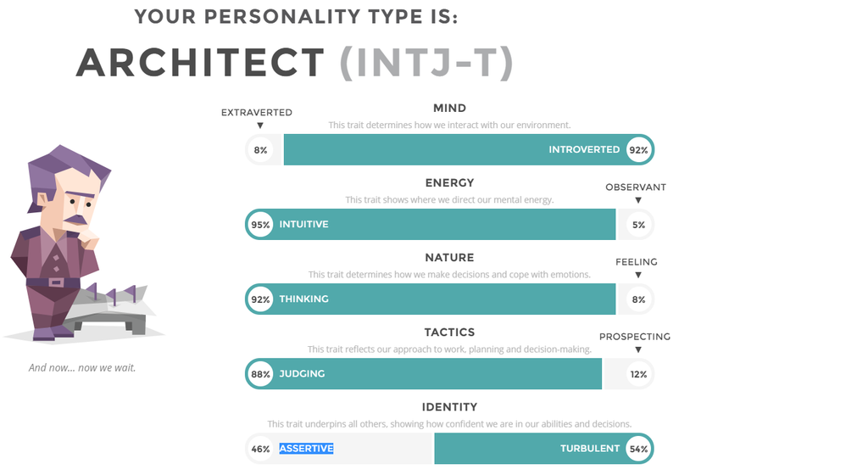Click the Mind trait heading
This screenshot has height=475, width=868.
pyautogui.click(x=449, y=108)
